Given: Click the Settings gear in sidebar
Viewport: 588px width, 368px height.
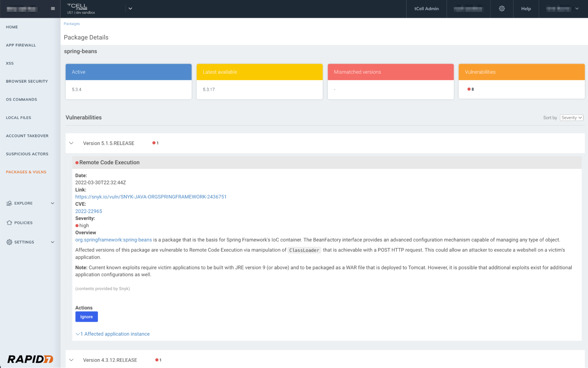Looking at the screenshot, I should [x=9, y=242].
